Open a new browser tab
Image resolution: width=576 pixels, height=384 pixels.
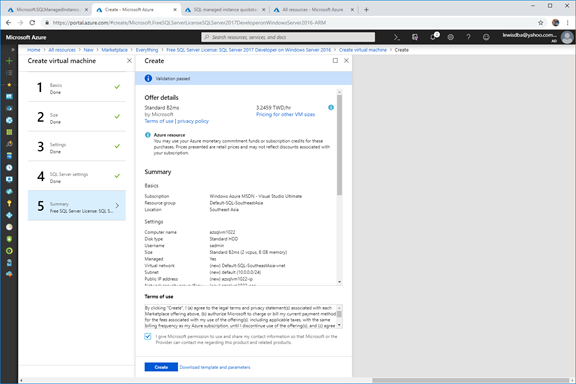[366, 10]
